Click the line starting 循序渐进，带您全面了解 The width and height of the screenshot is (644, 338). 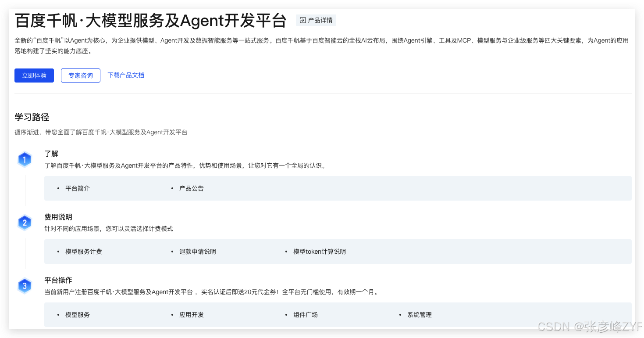click(101, 132)
